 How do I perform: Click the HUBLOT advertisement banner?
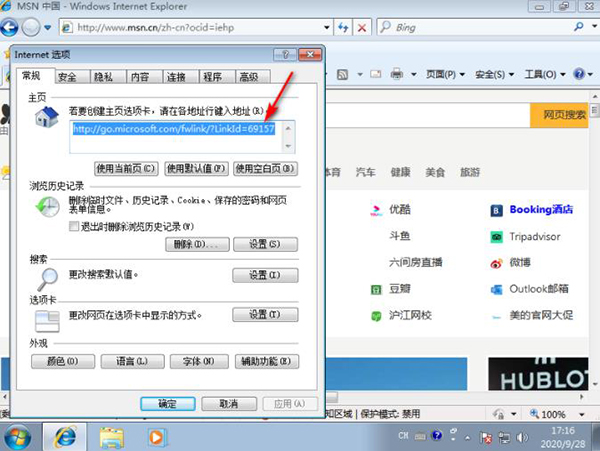click(x=538, y=374)
